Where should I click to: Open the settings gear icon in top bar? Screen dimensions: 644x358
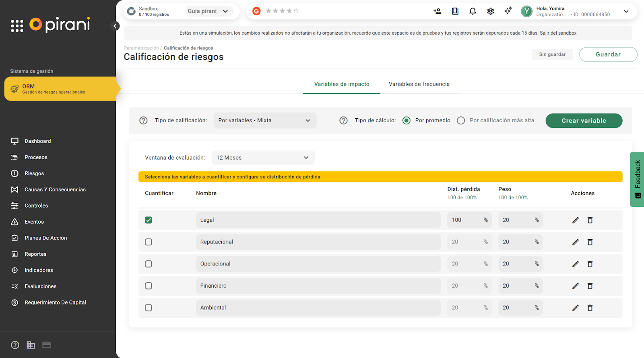(x=490, y=11)
